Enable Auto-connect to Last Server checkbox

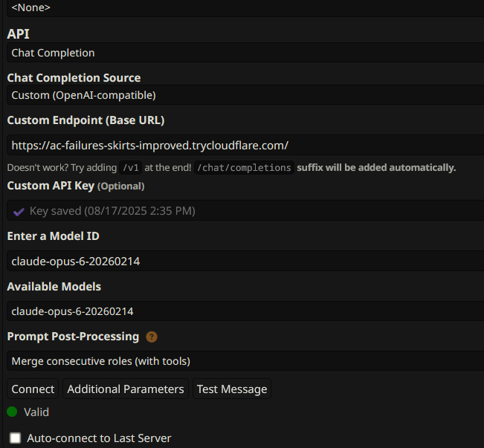(15, 438)
